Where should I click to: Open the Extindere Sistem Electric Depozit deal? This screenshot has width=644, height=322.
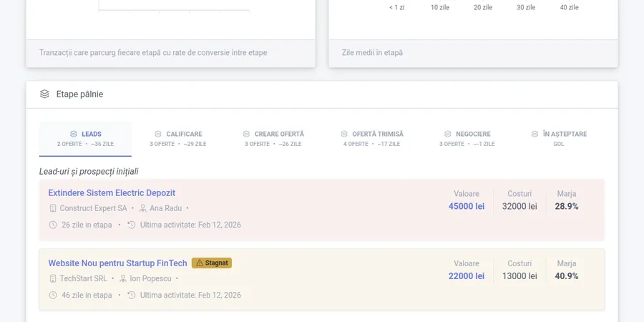tap(112, 193)
